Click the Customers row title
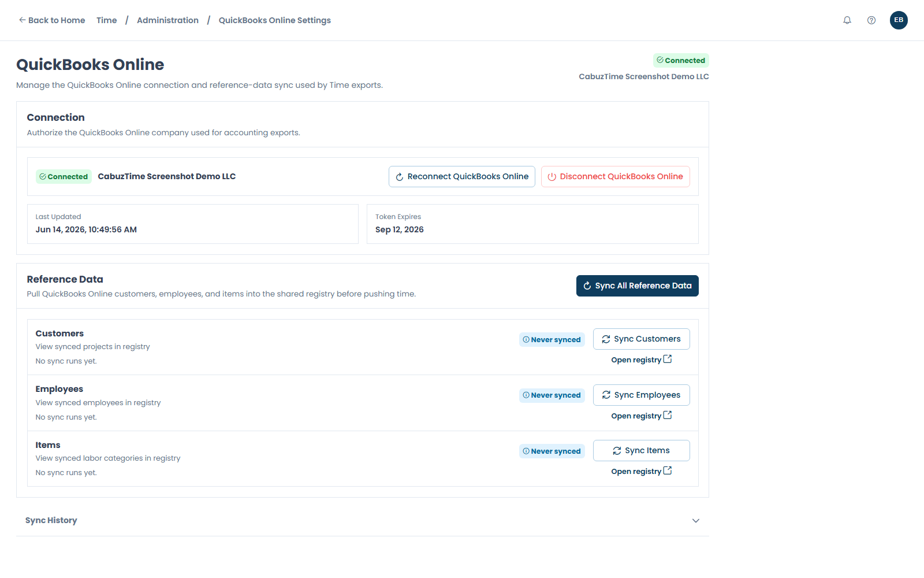The height and width of the screenshot is (578, 924). click(x=59, y=334)
